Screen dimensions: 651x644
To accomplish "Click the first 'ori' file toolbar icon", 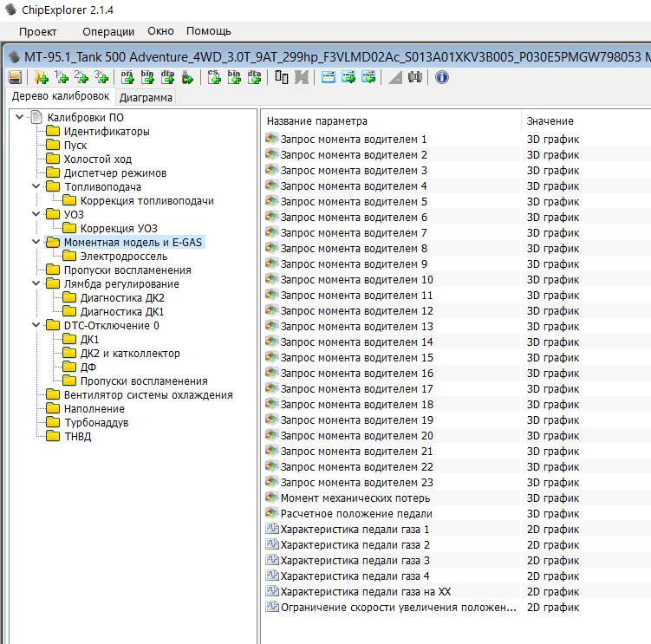I will [127, 77].
